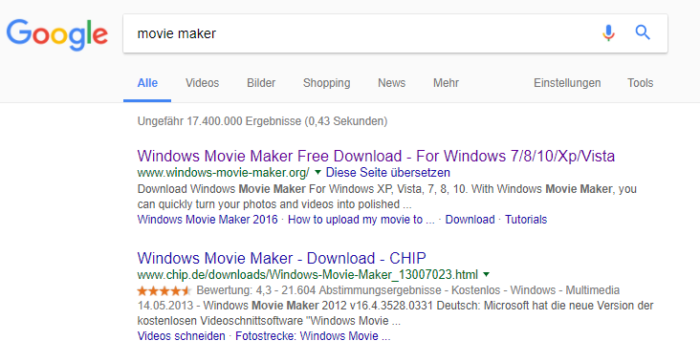
Task: Expand the Mehr menu
Action: pos(446,83)
